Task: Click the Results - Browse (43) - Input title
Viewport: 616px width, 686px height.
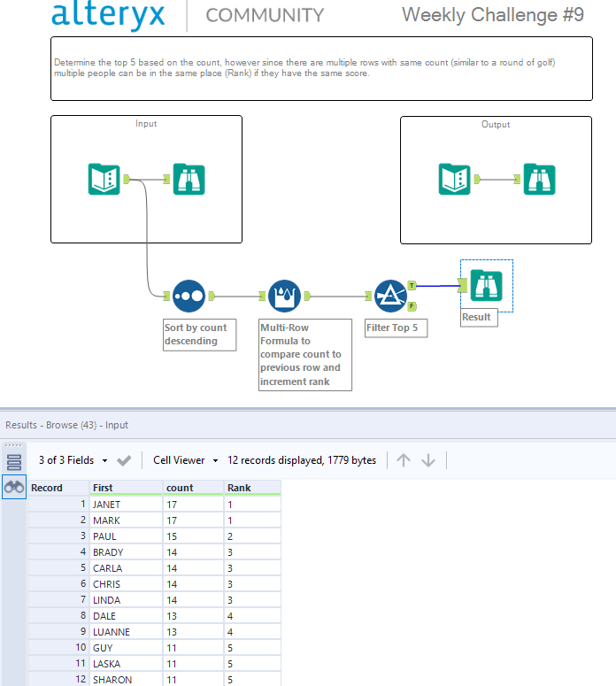Action: click(66, 425)
